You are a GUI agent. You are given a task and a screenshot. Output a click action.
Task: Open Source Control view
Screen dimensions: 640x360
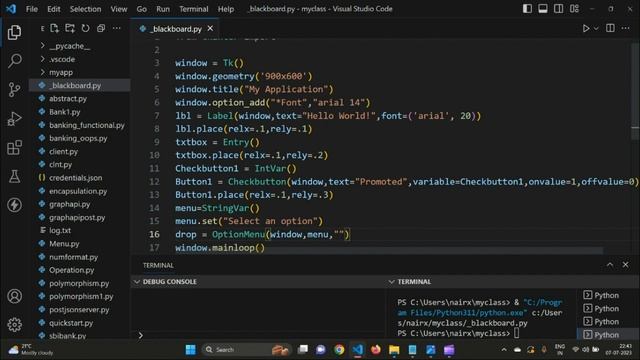(x=14, y=89)
